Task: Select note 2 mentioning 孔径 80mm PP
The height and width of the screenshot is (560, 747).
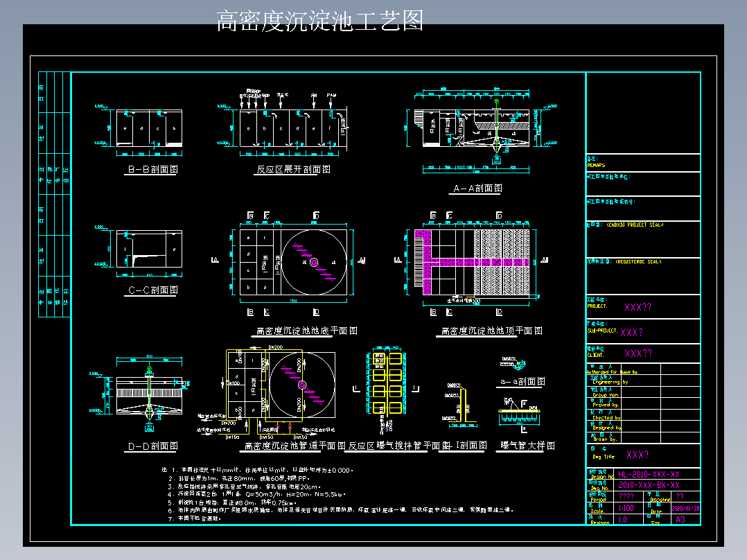Action: tap(238, 478)
